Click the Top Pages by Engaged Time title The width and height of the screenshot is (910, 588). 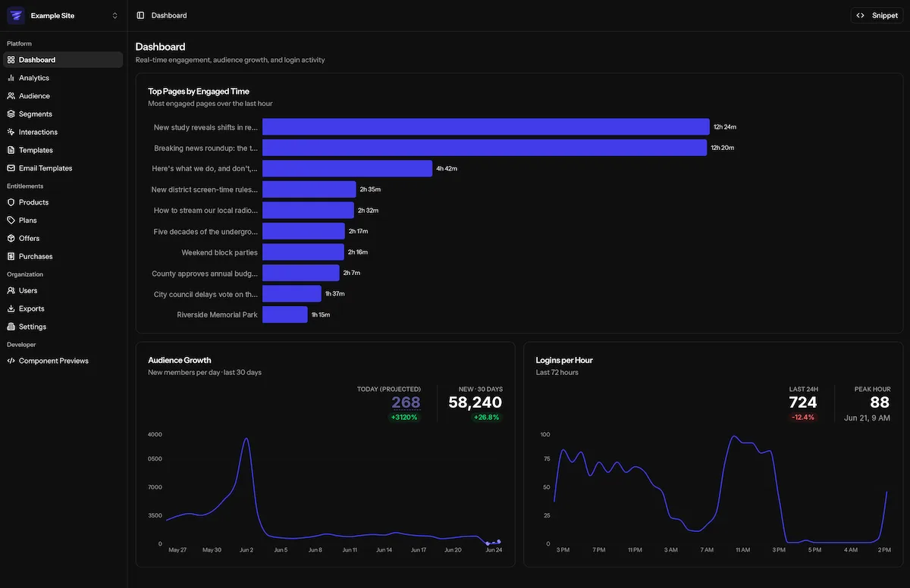tap(199, 91)
